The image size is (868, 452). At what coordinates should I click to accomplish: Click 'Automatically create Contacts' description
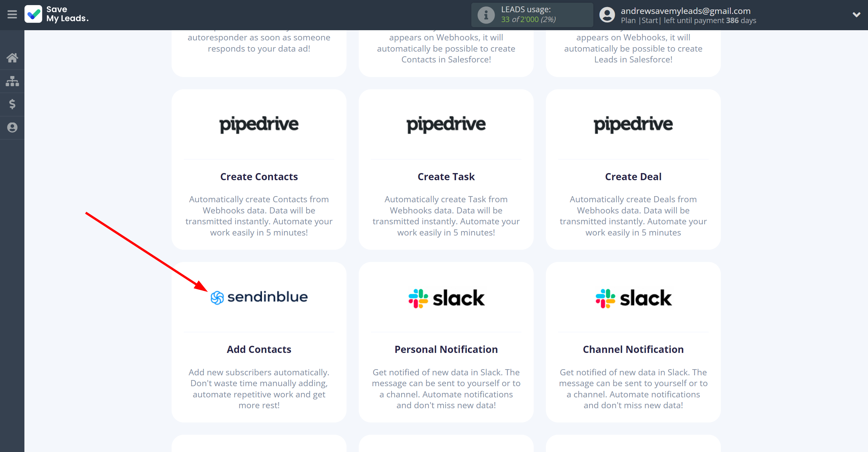[259, 216]
